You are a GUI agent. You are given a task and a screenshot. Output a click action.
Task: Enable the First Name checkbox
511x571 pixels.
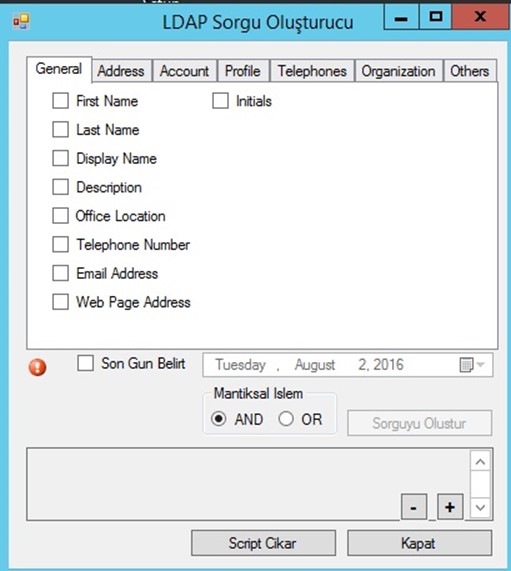[60, 101]
